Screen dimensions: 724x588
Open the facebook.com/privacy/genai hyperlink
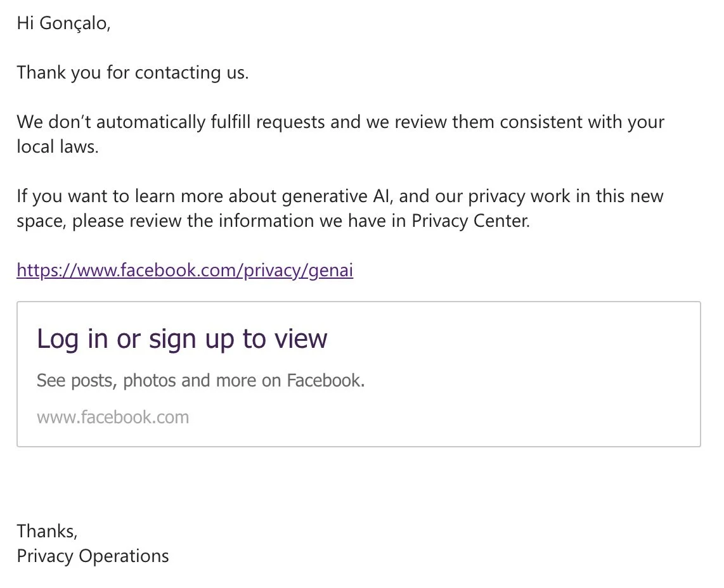184,271
